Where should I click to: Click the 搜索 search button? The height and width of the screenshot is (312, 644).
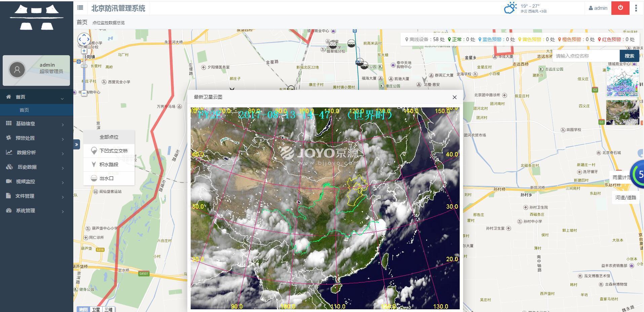pyautogui.click(x=629, y=56)
